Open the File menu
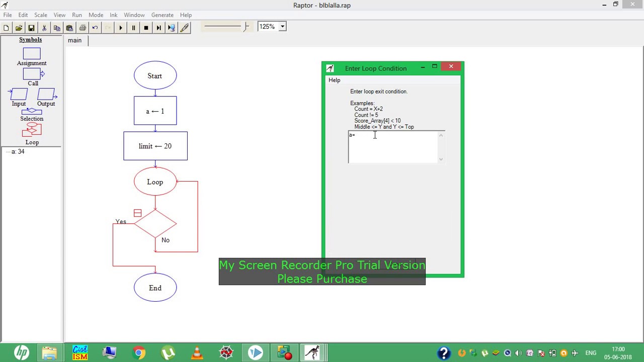The image size is (644, 362). (8, 15)
